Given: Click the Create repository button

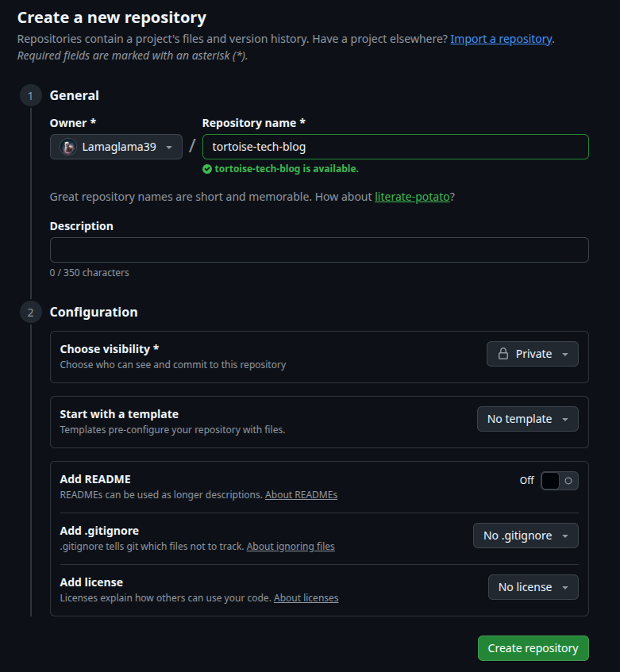Looking at the screenshot, I should (533, 648).
